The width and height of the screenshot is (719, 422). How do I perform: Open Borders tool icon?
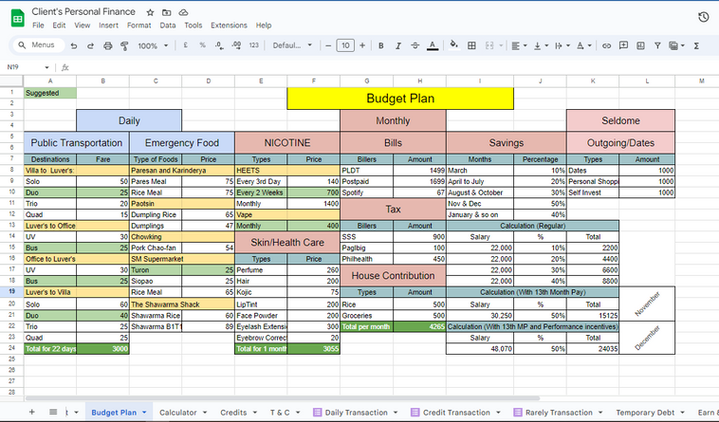pyautogui.click(x=471, y=45)
